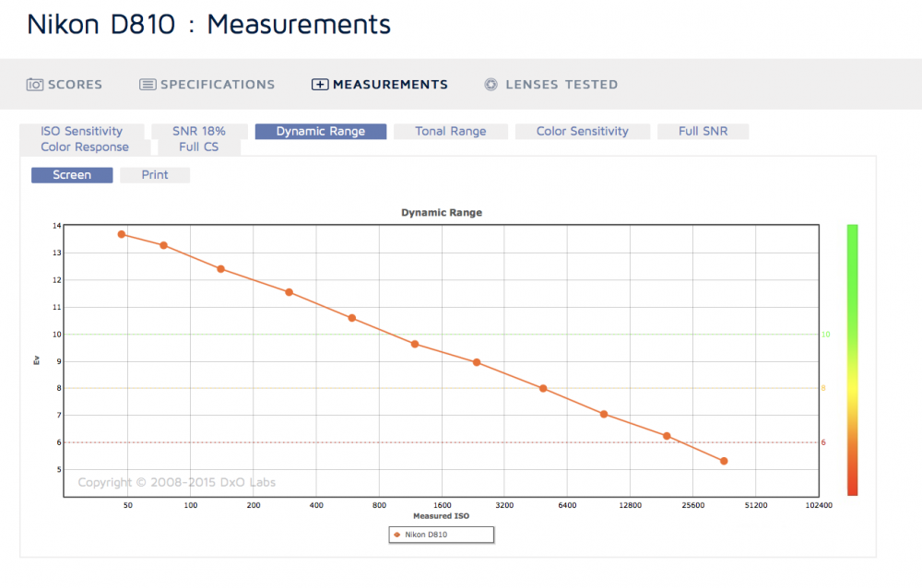Image resolution: width=922 pixels, height=588 pixels.
Task: Click the data point at 8 Ev
Action: click(x=543, y=389)
